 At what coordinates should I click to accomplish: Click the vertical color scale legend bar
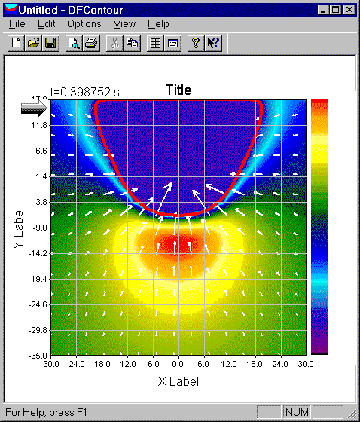[319, 227]
